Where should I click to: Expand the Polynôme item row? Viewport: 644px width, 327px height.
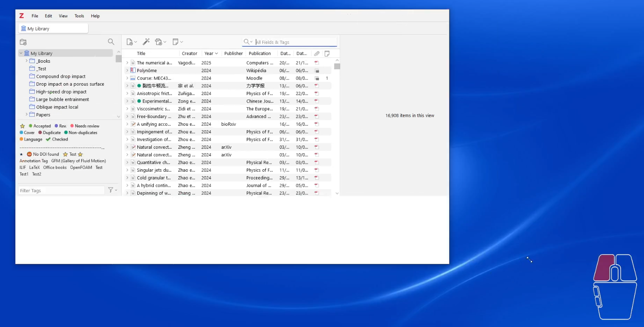127,70
